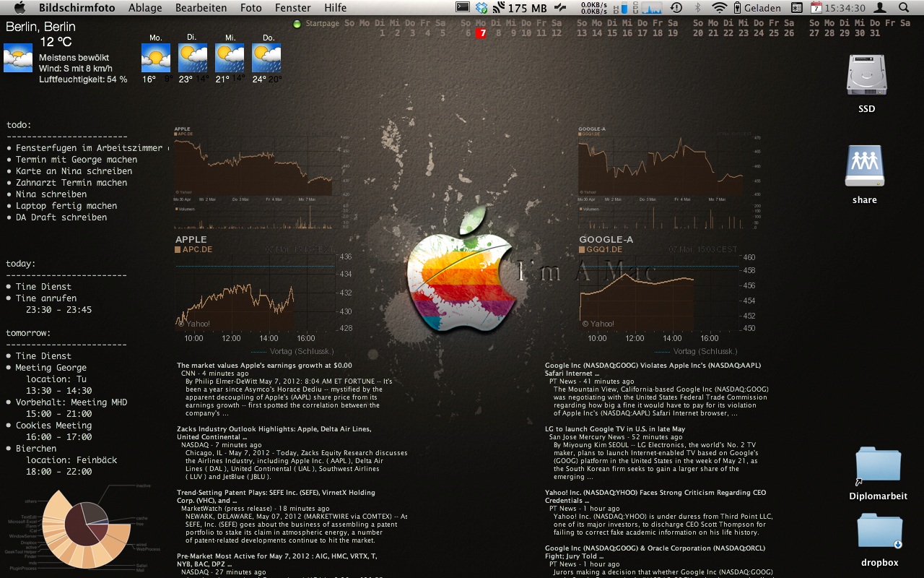Click the network speed KB/s indicator
The image size is (924, 578).
pos(593,8)
